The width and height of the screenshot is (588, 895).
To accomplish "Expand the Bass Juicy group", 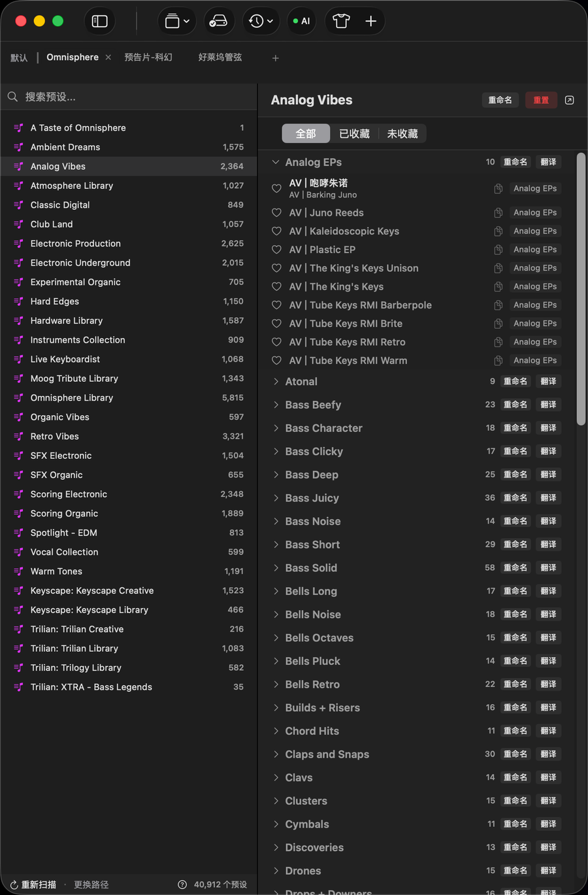I will click(276, 498).
